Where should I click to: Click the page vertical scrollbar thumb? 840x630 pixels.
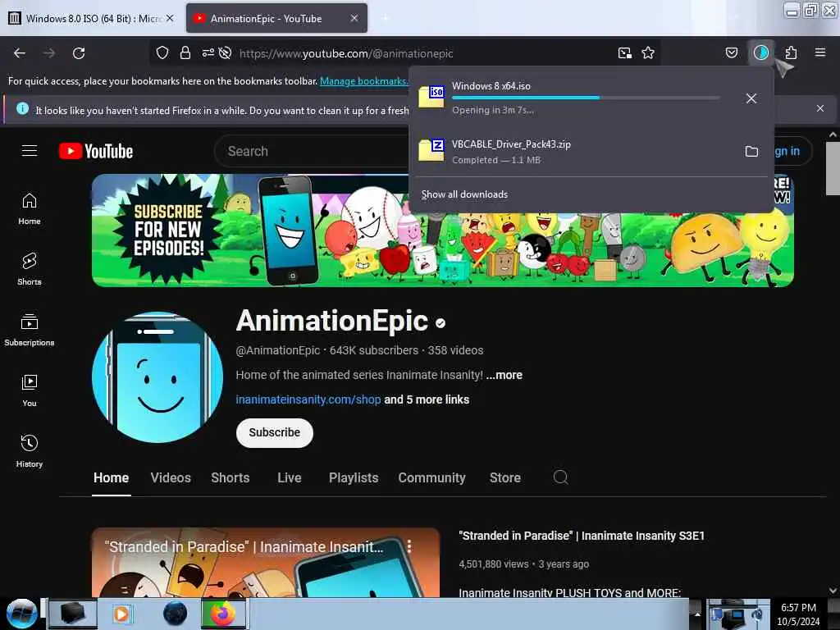833,168
